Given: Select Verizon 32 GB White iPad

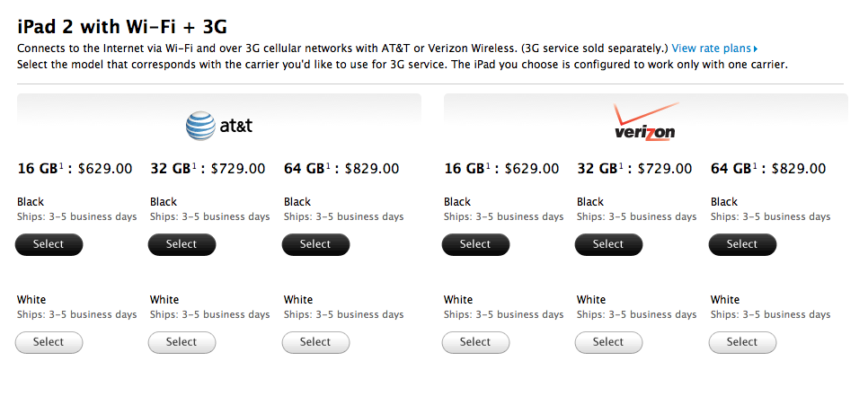Looking at the screenshot, I should tap(608, 342).
